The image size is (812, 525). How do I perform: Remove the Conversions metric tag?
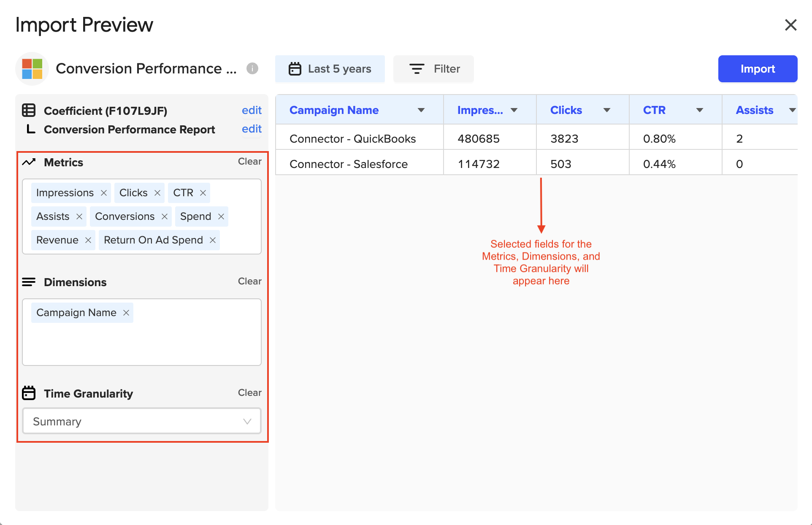165,216
